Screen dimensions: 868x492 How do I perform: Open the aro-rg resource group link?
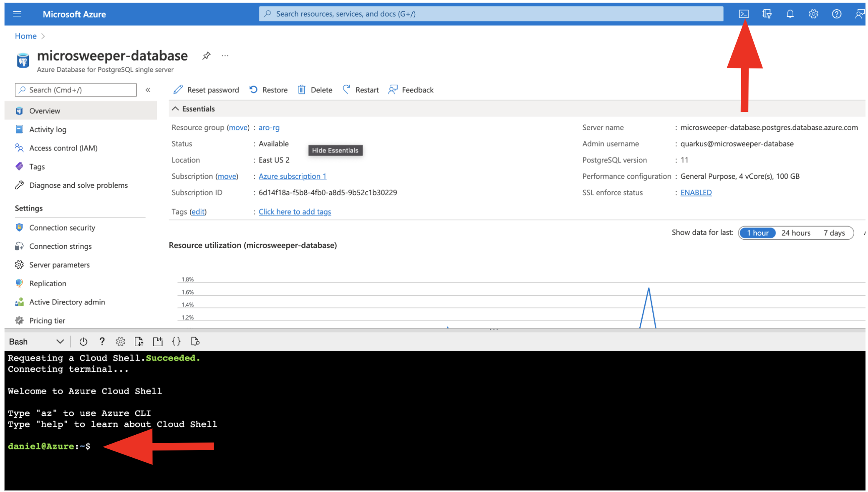coord(269,127)
